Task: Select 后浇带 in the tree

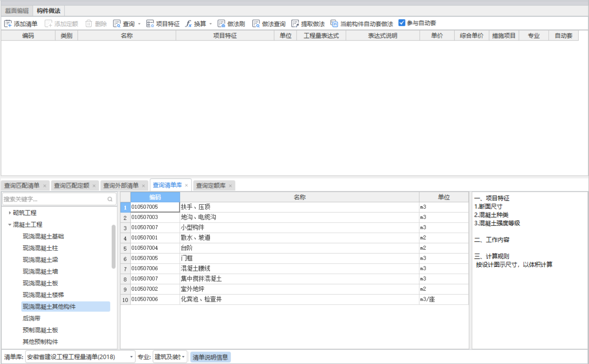Action: (x=31, y=318)
